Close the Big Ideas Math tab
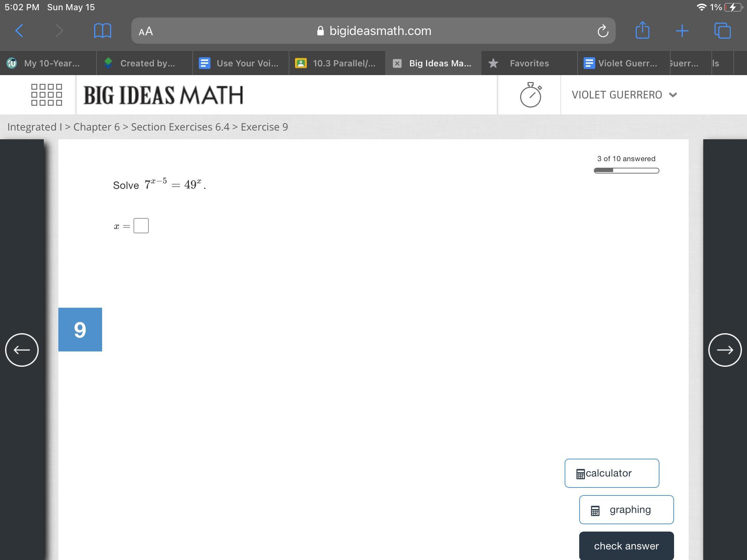This screenshot has width=747, height=560. pyautogui.click(x=397, y=63)
